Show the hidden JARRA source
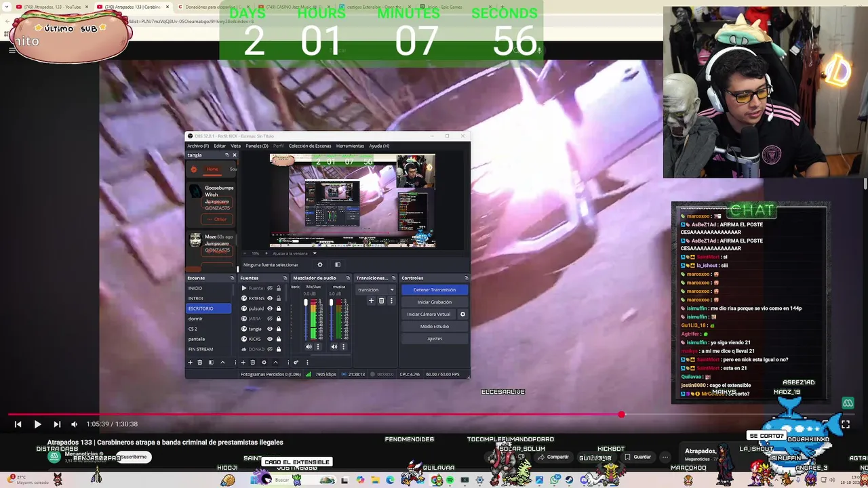868x488 pixels. click(270, 319)
